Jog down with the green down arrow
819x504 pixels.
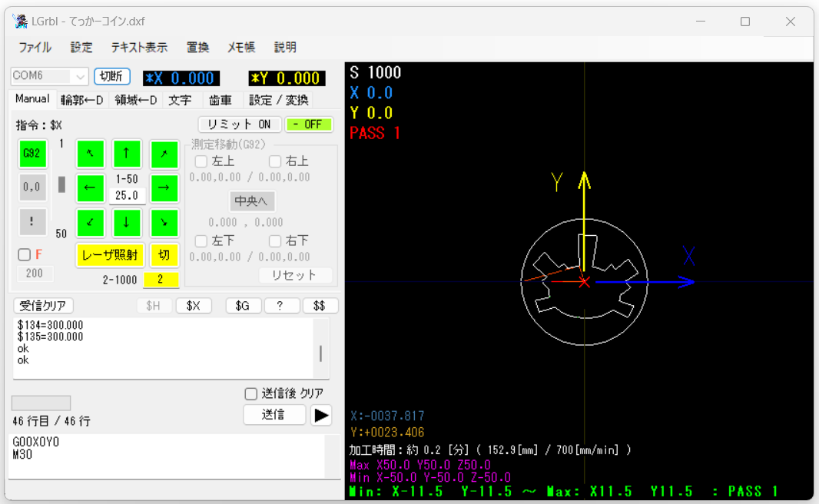[x=127, y=223]
